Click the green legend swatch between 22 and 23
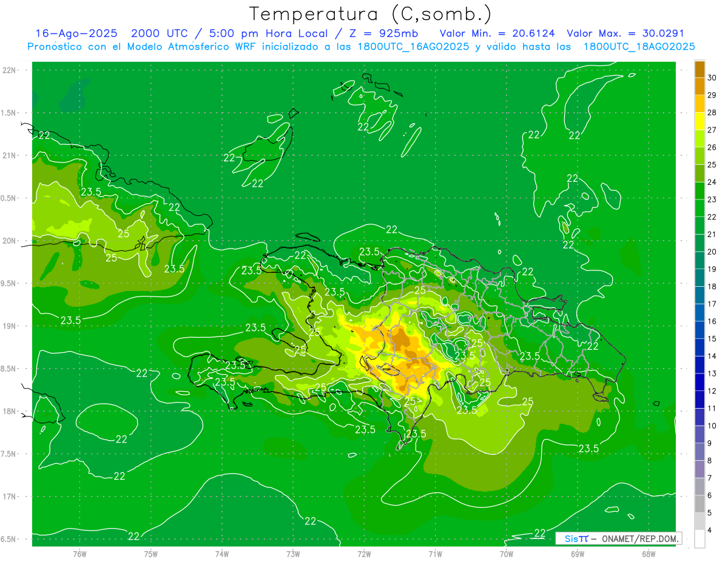This screenshot has width=728, height=562. 699,208
